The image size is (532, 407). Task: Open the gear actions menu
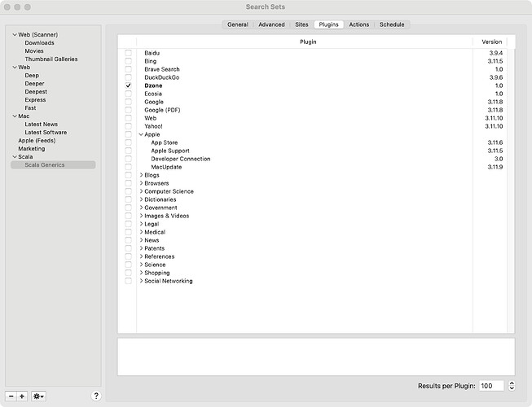pos(38,396)
